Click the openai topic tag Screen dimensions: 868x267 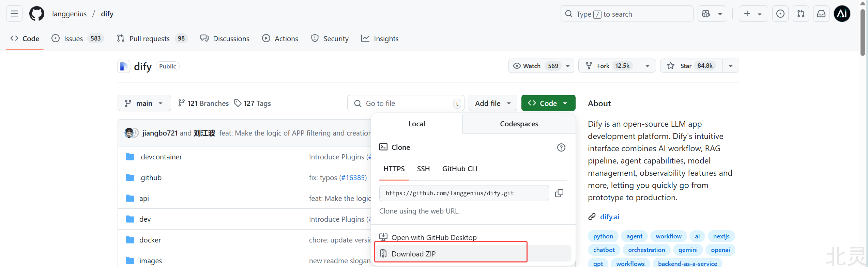720,250
